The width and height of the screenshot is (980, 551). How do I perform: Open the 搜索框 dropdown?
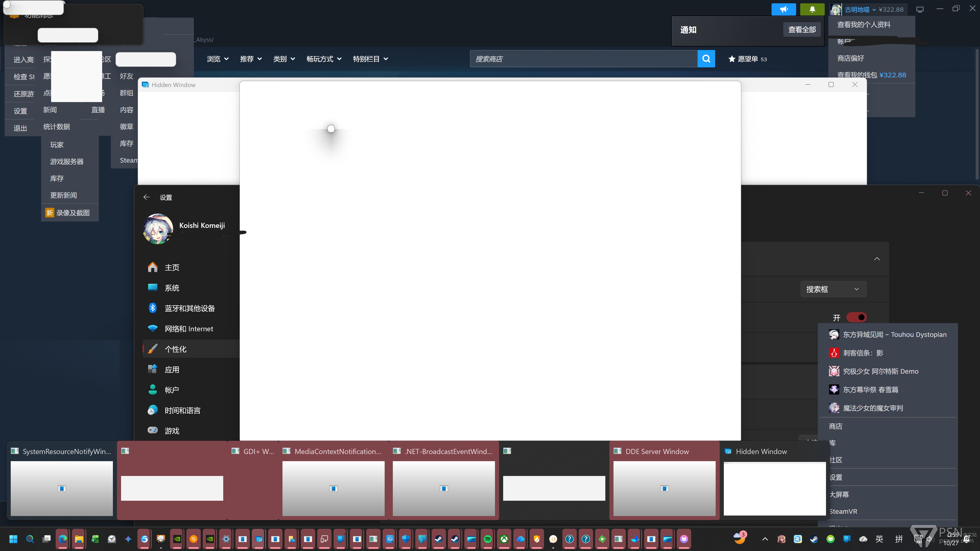tap(833, 289)
